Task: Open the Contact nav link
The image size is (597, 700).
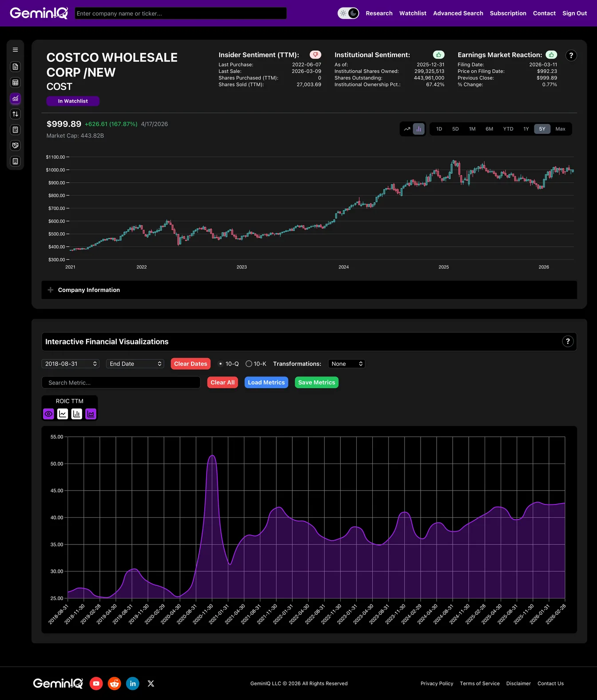Action: click(544, 13)
